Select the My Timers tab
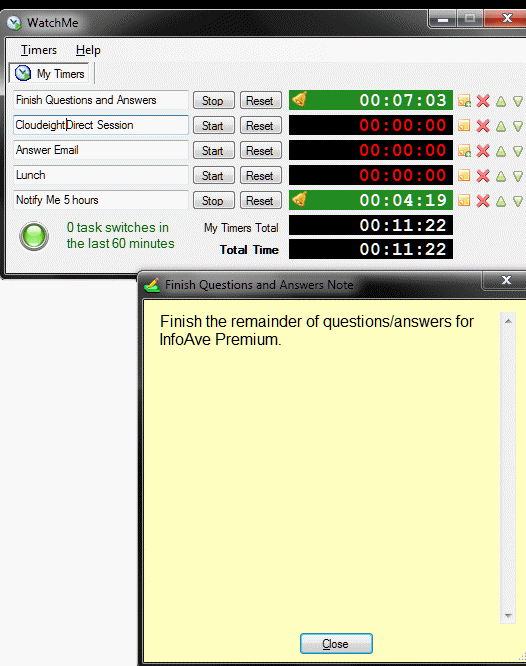 point(49,73)
